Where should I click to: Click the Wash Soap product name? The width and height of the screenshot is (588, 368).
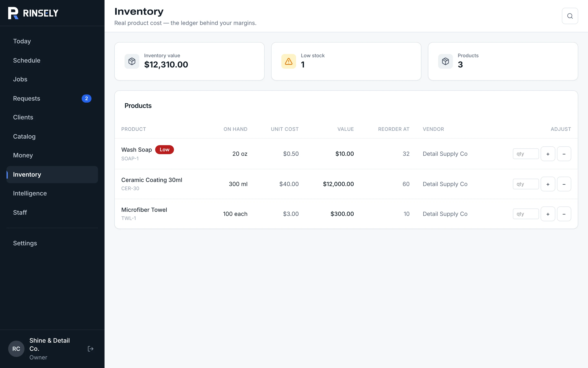point(137,150)
